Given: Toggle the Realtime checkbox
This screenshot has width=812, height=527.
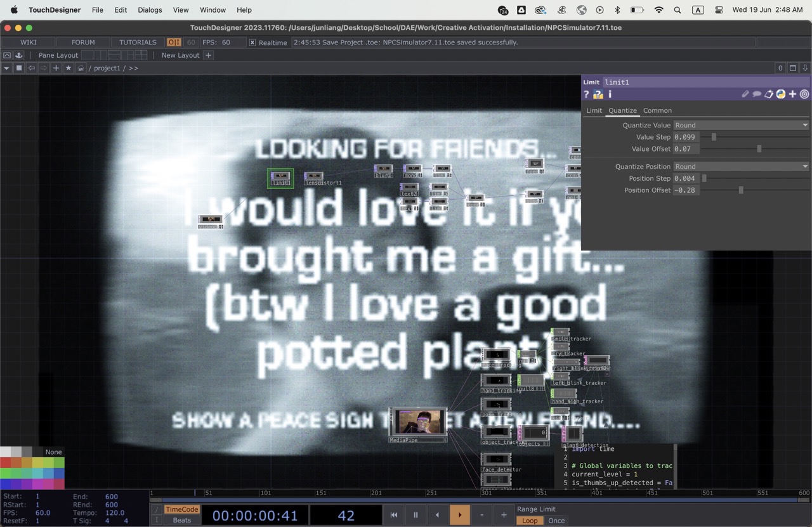Looking at the screenshot, I should pyautogui.click(x=252, y=42).
